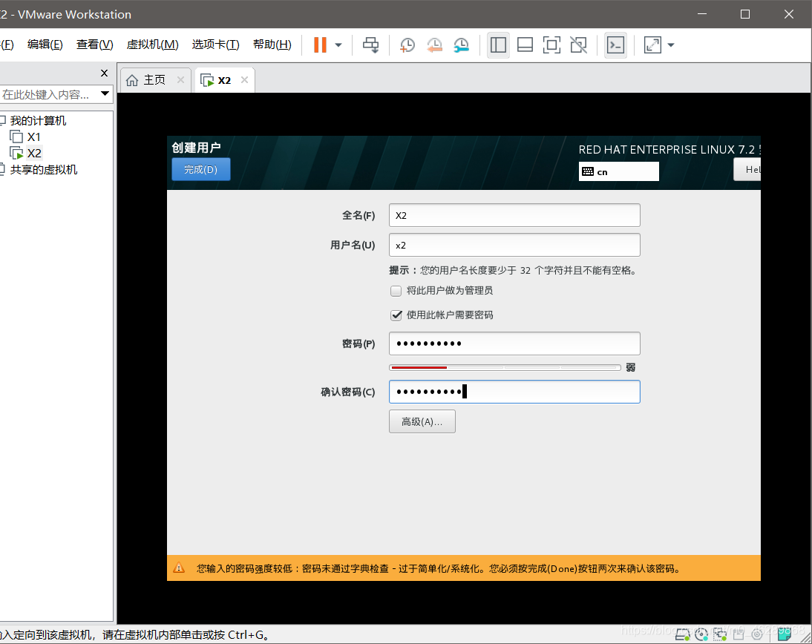Click the sound card status icon
The height and width of the screenshot is (644, 812).
tap(757, 634)
